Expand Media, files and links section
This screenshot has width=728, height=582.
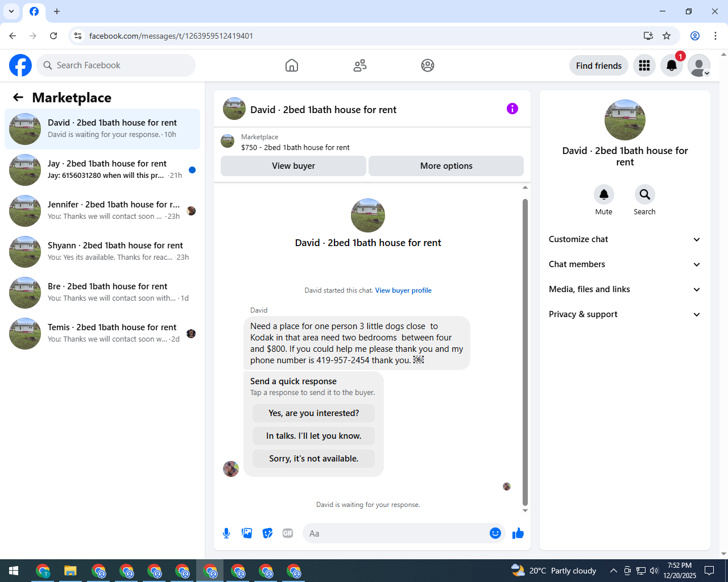tap(625, 289)
